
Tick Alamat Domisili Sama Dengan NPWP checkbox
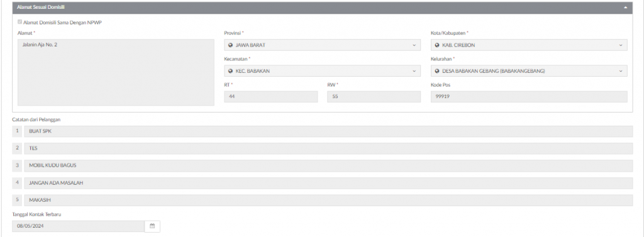tap(20, 22)
